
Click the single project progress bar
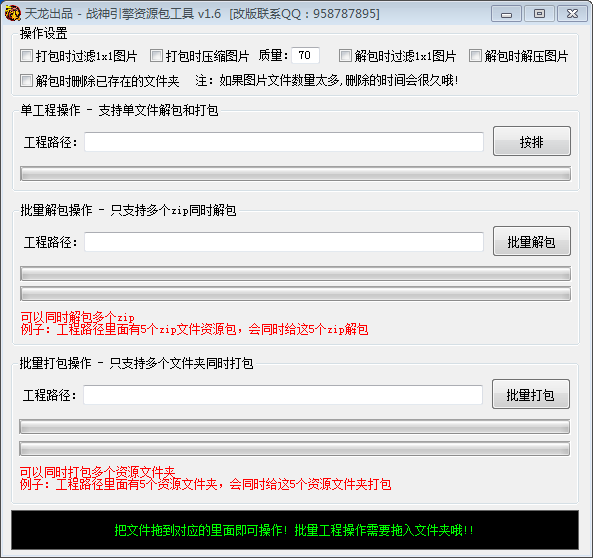point(295,174)
